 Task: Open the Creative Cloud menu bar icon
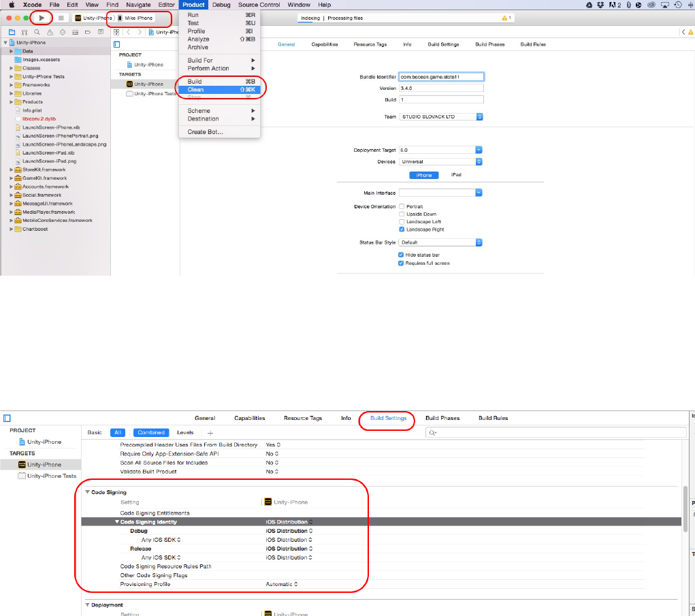[x=651, y=5]
